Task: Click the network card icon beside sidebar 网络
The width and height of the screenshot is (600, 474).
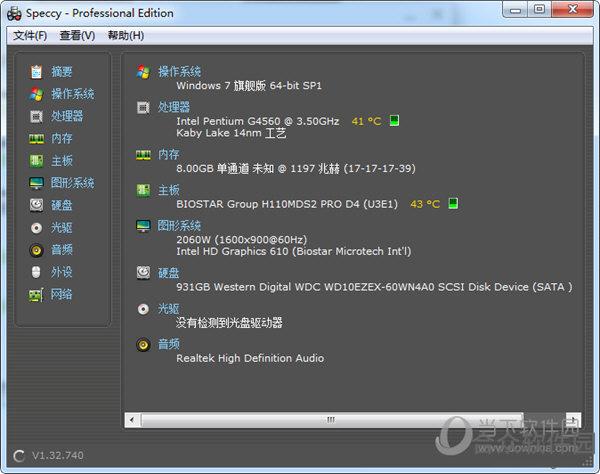Action: click(36, 295)
